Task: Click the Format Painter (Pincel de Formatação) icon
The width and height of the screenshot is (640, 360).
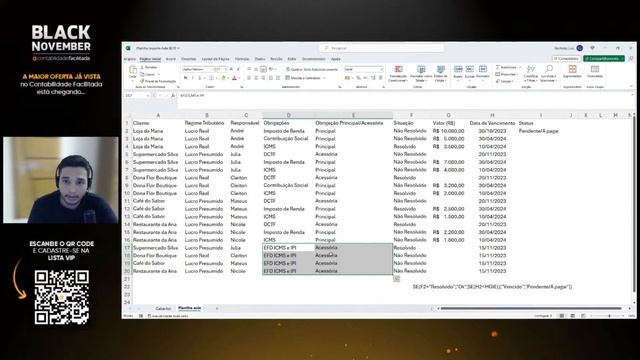Action: (x=142, y=81)
